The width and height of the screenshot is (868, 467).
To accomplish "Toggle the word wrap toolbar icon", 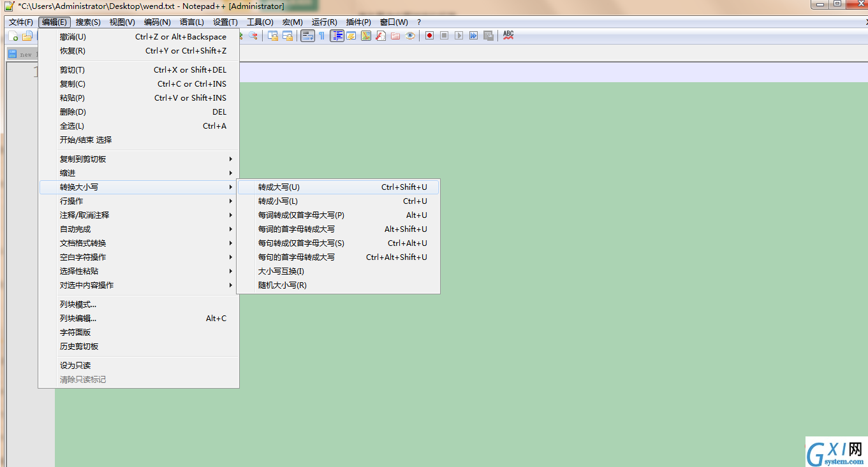I will (307, 36).
